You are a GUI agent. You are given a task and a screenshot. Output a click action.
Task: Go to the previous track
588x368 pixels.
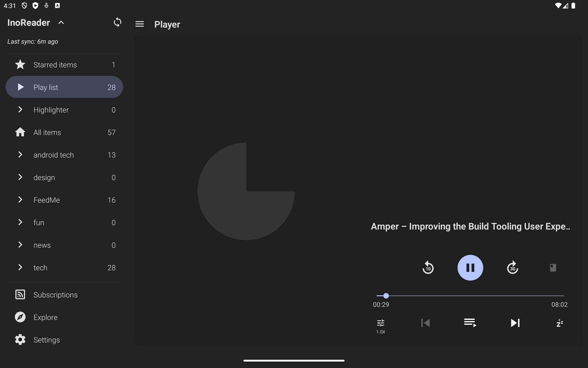pyautogui.click(x=425, y=323)
